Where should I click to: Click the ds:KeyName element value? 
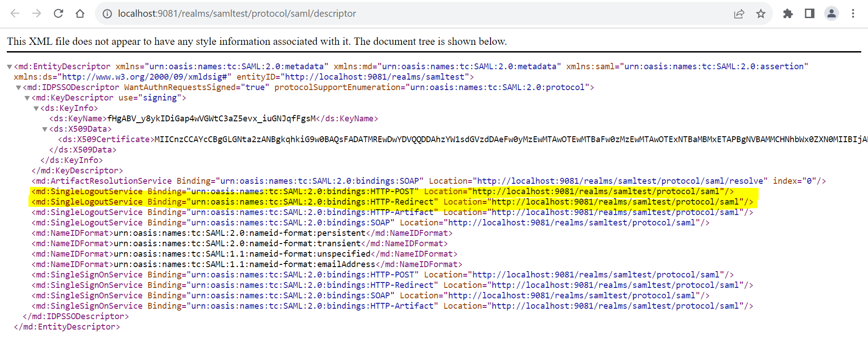[211, 119]
